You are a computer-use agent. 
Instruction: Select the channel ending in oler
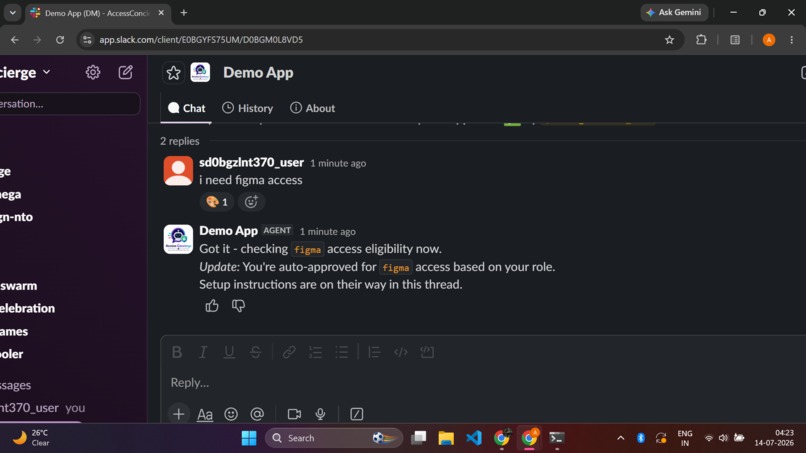(12, 354)
